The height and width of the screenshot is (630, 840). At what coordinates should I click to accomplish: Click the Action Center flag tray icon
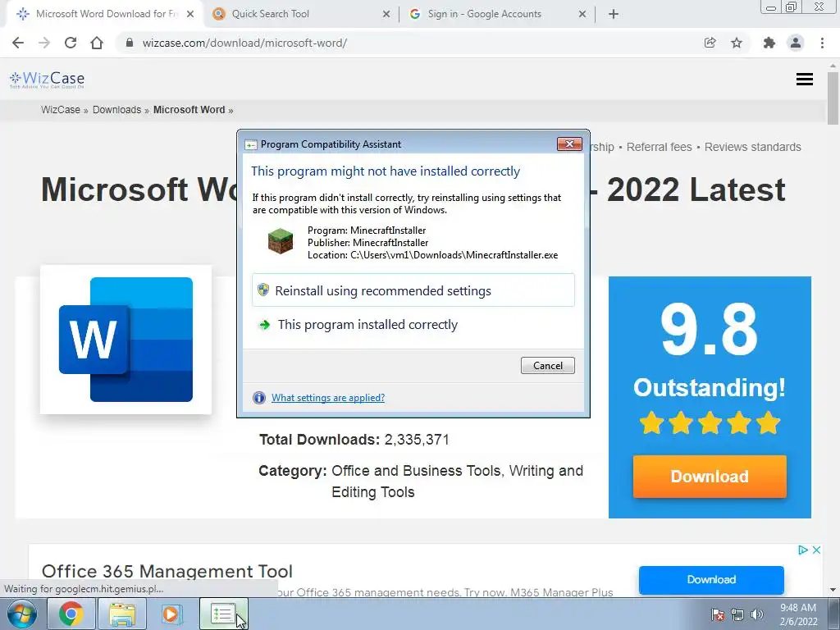point(718,614)
